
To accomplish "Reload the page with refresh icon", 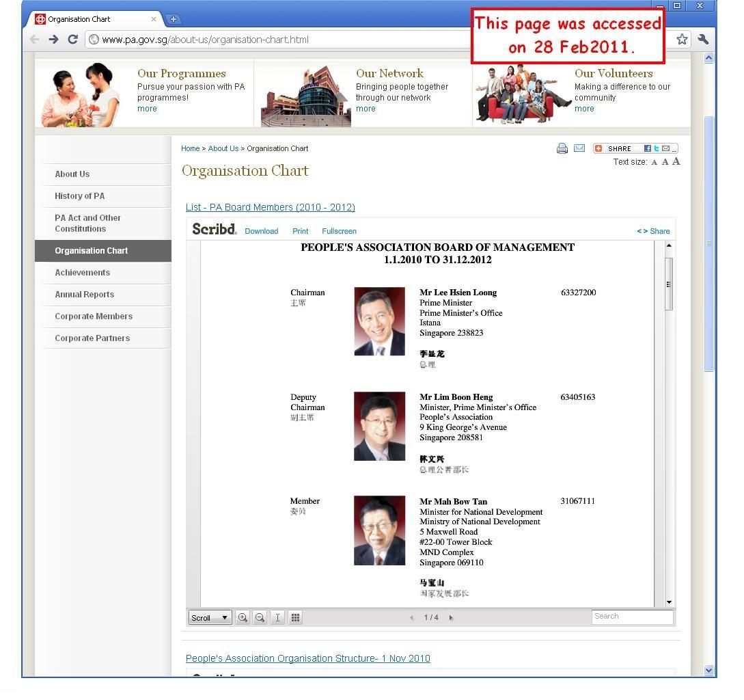I will click(72, 40).
